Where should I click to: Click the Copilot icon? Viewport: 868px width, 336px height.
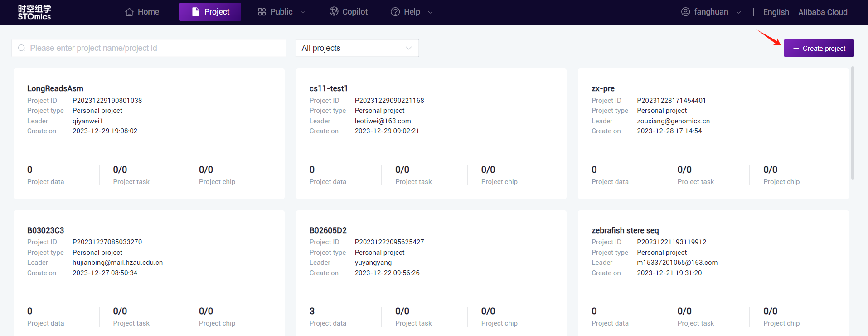pyautogui.click(x=334, y=11)
